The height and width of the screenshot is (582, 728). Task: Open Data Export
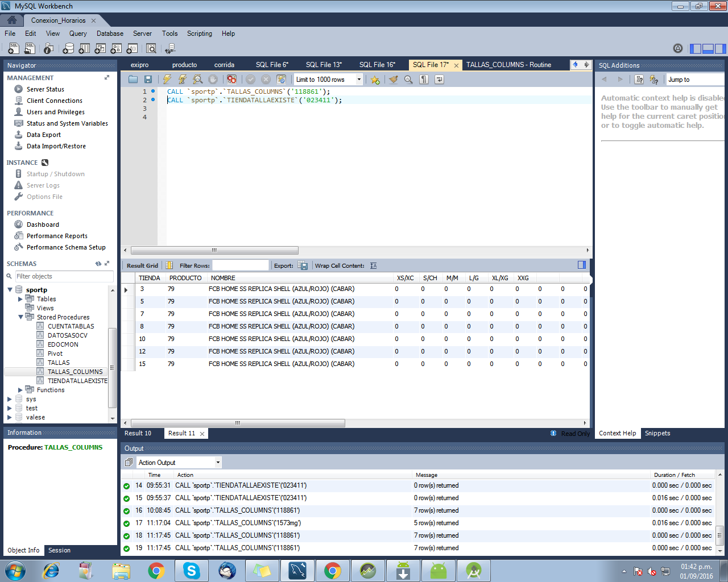pos(44,135)
